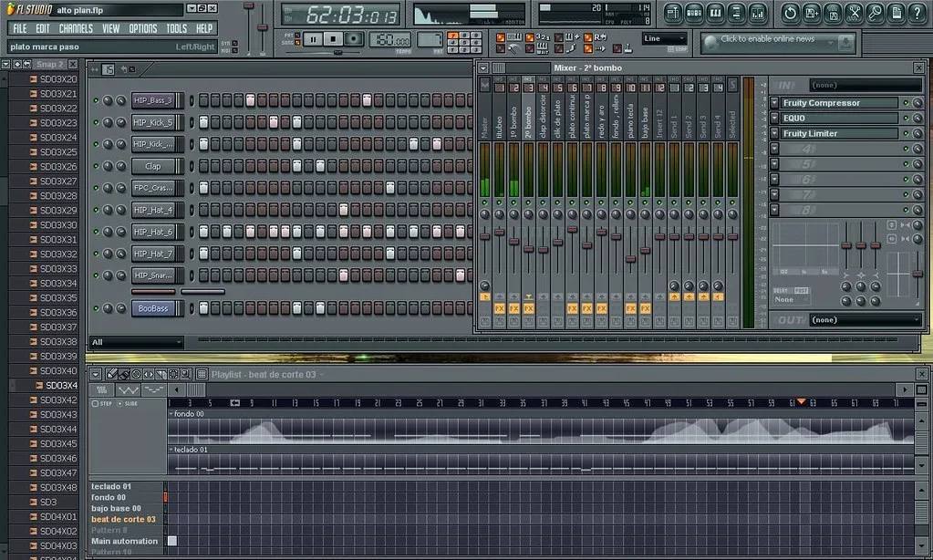Choose the selection tool in Playlist toolbar
The height and width of the screenshot is (560, 933).
174,374
